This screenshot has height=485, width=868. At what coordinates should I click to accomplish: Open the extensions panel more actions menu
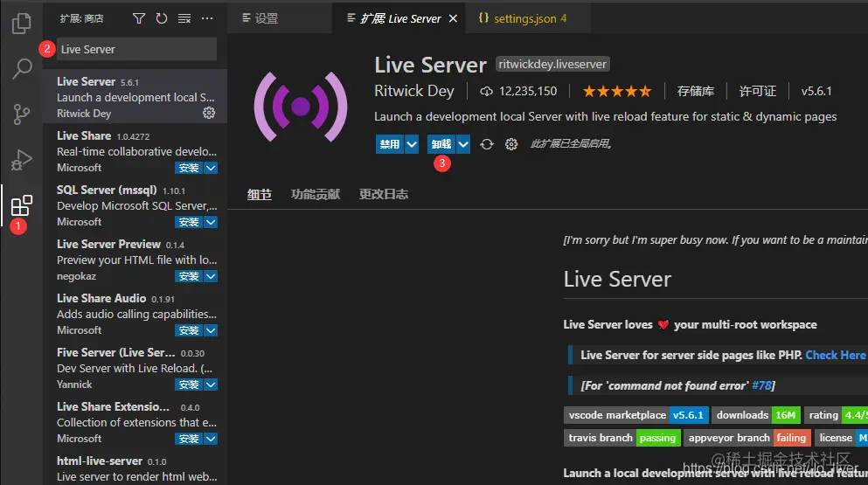pyautogui.click(x=207, y=19)
